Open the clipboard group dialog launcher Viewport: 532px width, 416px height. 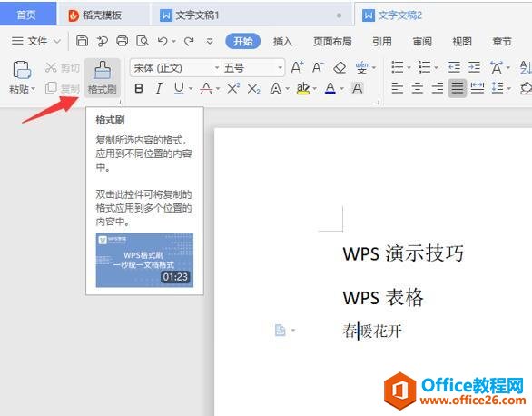119,102
